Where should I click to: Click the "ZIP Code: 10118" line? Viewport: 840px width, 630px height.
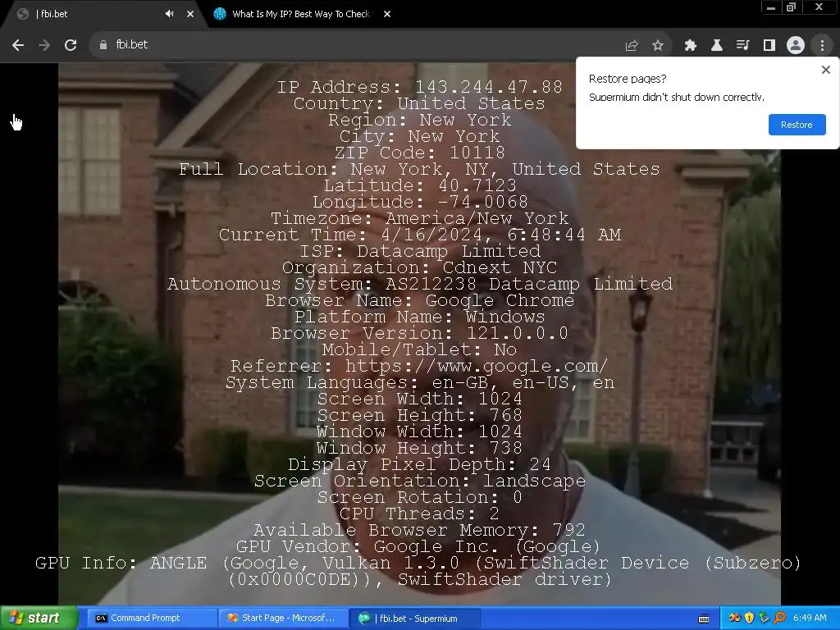click(x=419, y=153)
